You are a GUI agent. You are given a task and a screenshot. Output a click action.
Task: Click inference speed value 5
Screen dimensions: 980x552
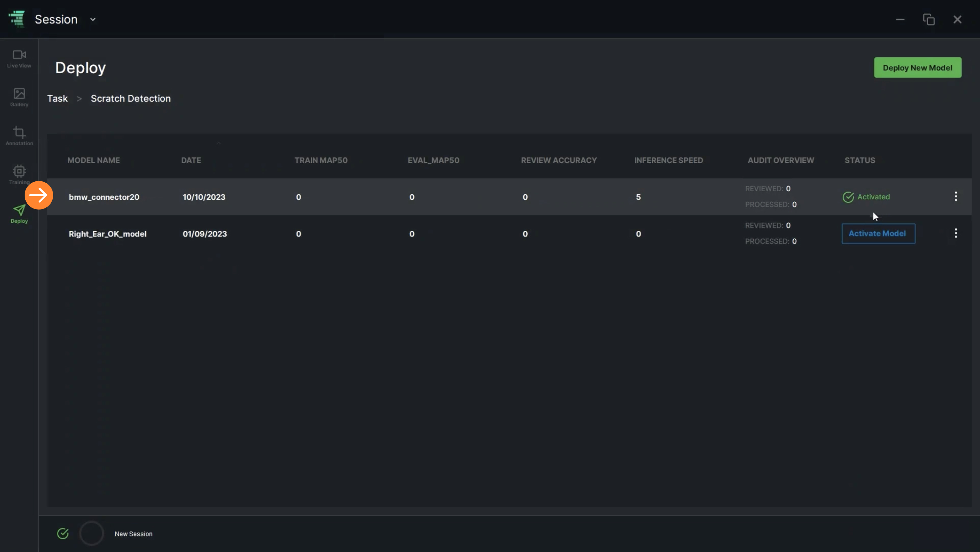click(638, 197)
